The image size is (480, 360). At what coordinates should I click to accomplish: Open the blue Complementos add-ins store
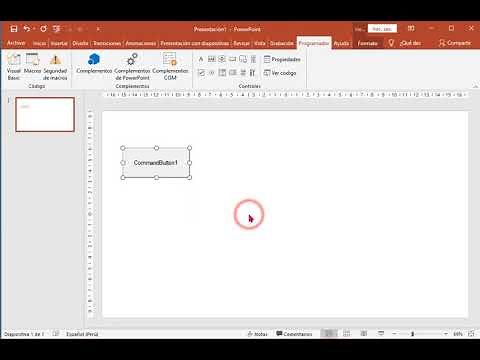point(94,63)
